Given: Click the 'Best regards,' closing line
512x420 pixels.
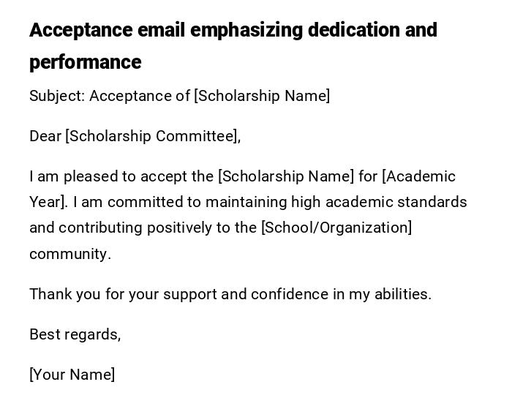Looking at the screenshot, I should coord(75,334).
